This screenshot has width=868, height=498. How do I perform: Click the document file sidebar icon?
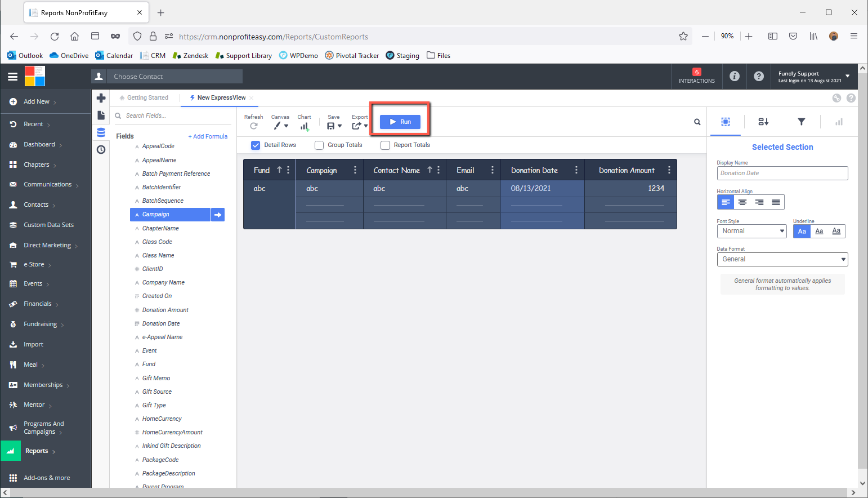101,115
